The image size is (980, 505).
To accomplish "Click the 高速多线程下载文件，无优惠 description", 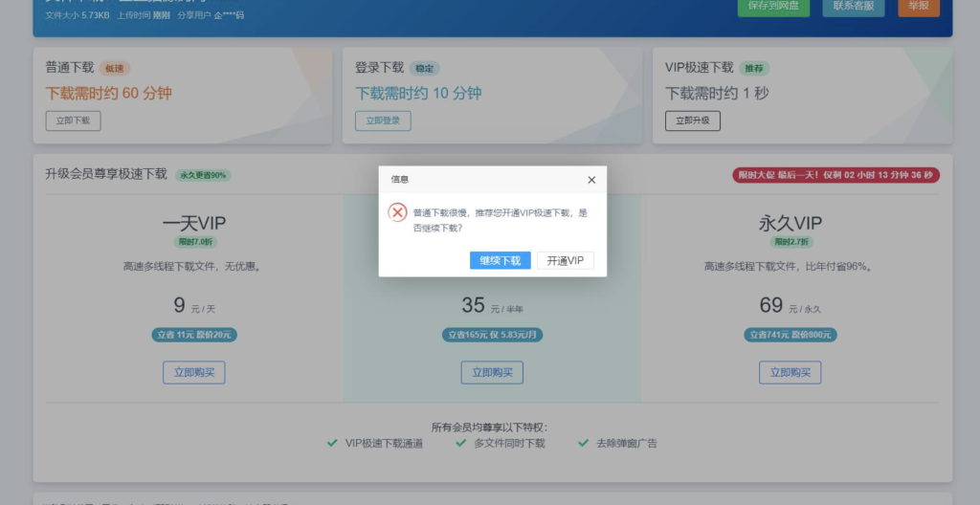I will point(193,267).
